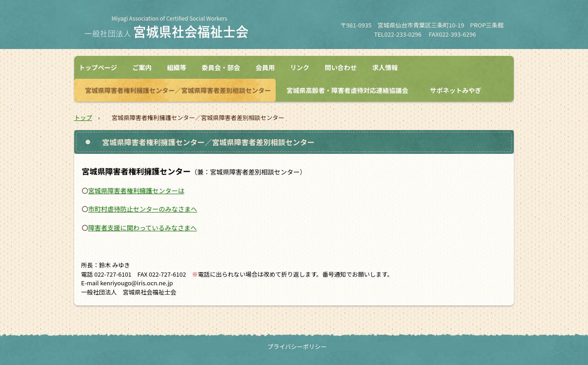Click the bold 宮城県障害者権利擁護センター heading text
Viewport: 588px width, 365px height.
tap(136, 172)
